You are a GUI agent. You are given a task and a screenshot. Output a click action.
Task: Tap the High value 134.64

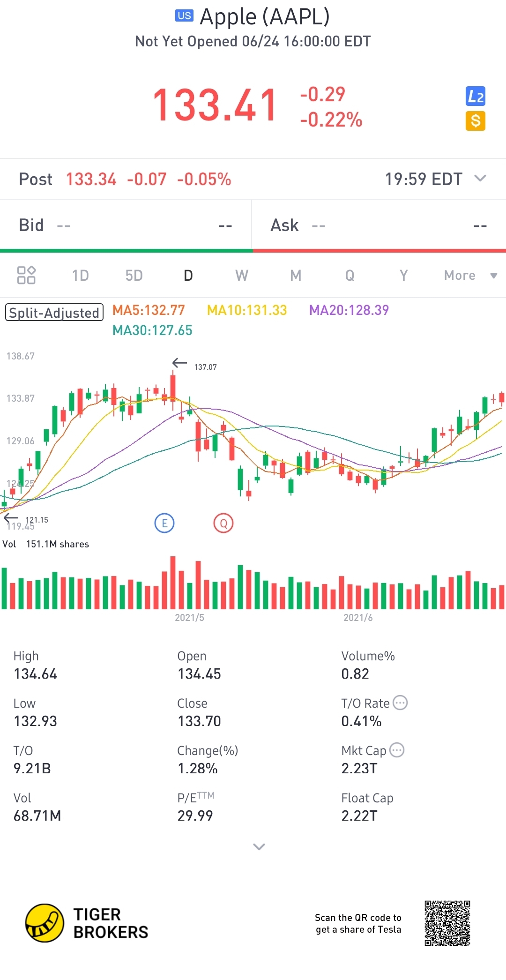pyautogui.click(x=36, y=674)
